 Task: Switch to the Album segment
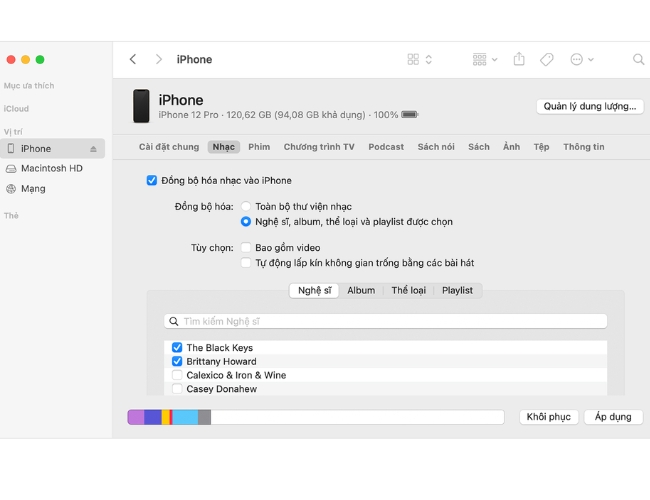click(x=361, y=290)
